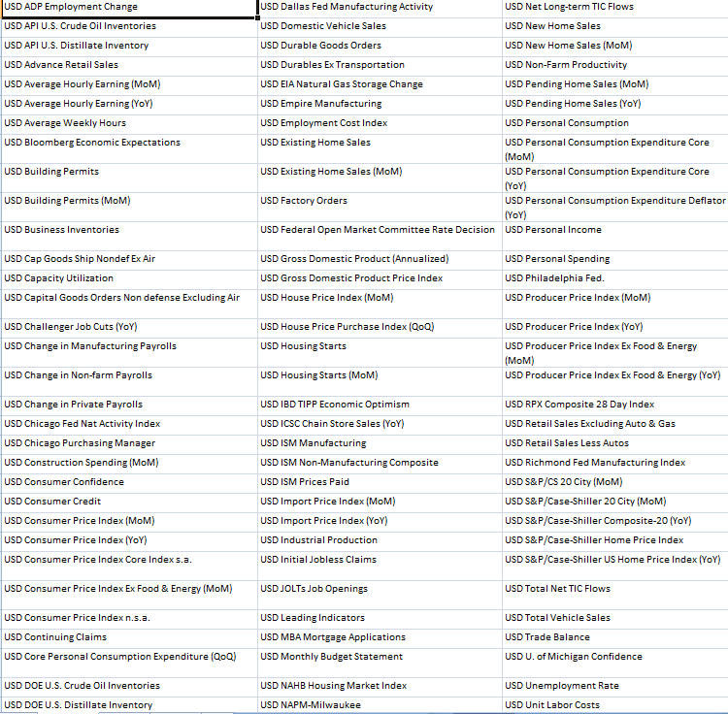Screen dimensions: 728x714
Task: Click USD ICSC Chain Store Sales (YoY)
Action: pyautogui.click(x=380, y=426)
